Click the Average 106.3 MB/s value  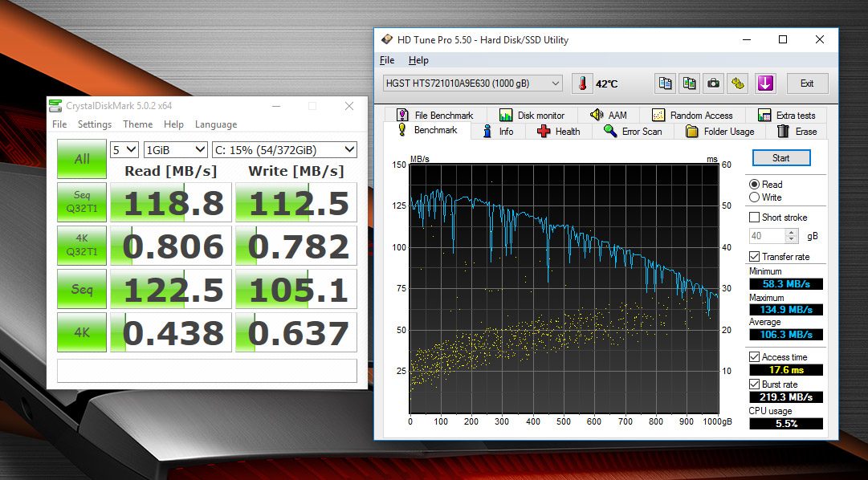[x=786, y=335]
